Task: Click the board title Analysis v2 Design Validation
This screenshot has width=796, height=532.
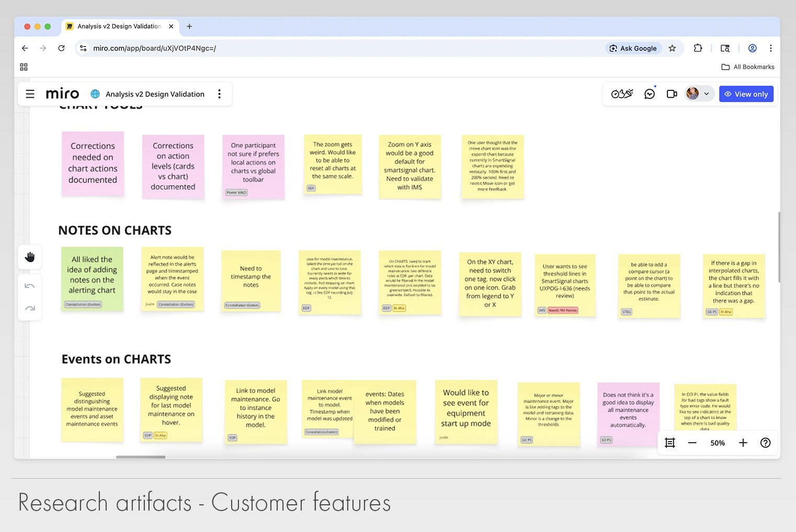Action: (x=155, y=94)
